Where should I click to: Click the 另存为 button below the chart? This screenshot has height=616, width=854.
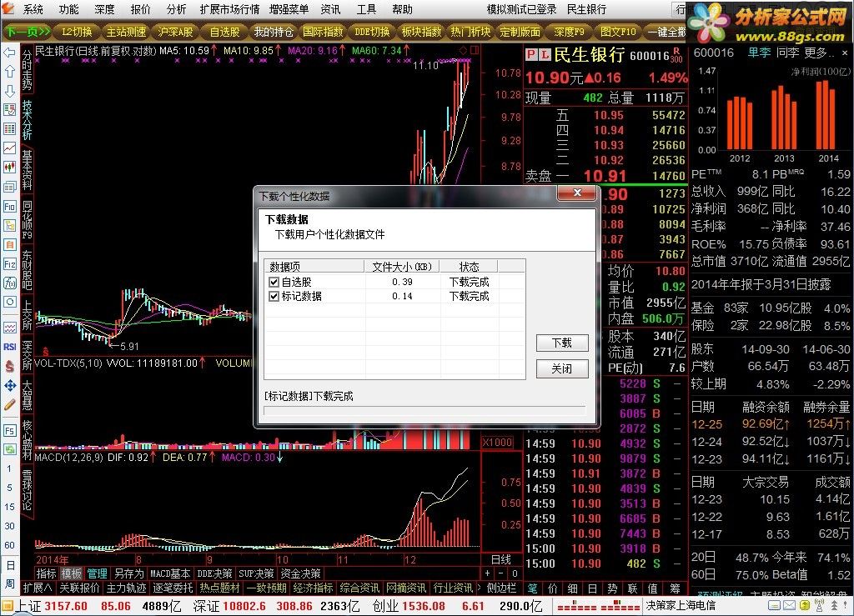(129, 573)
